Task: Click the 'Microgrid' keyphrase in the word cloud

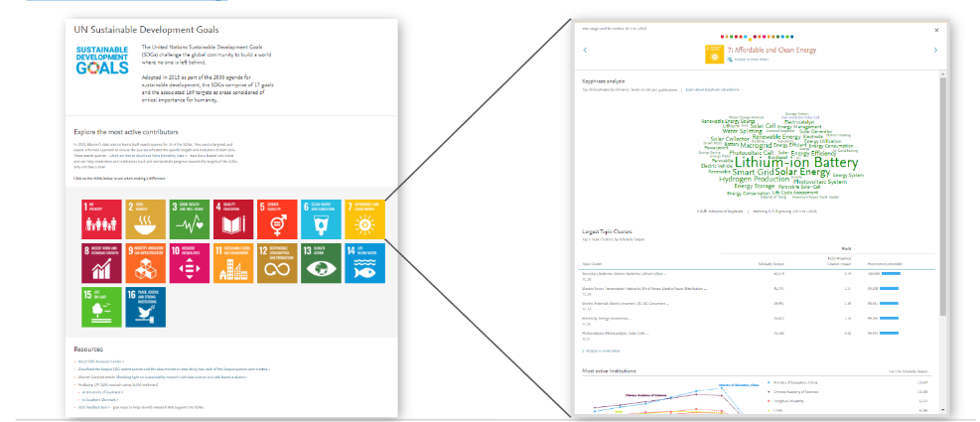Action: [x=757, y=146]
